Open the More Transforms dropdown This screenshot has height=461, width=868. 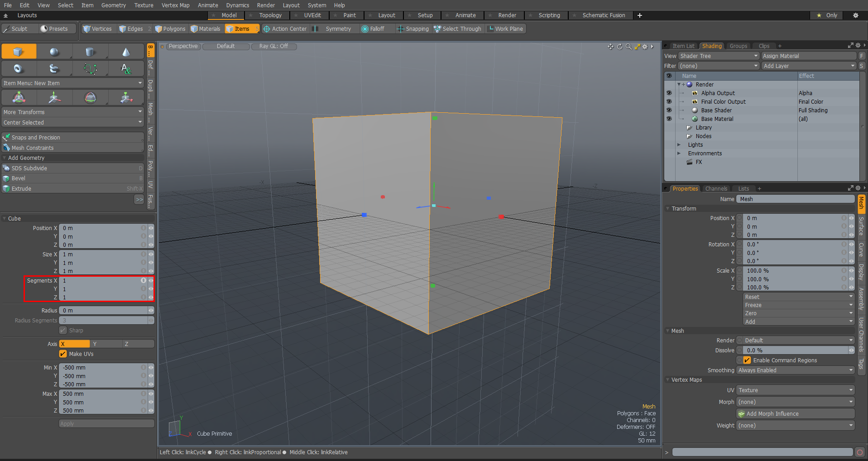coord(72,112)
